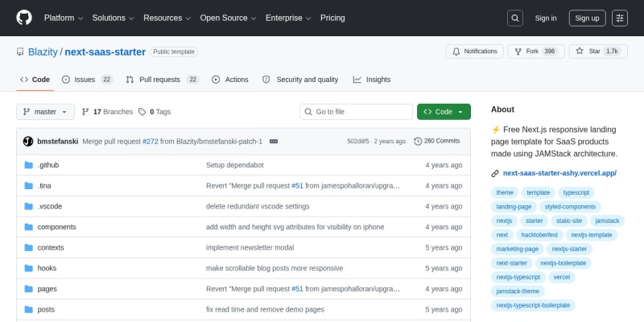Expand the Enterprise menu
The width and height of the screenshot is (644, 322).
[x=288, y=18]
